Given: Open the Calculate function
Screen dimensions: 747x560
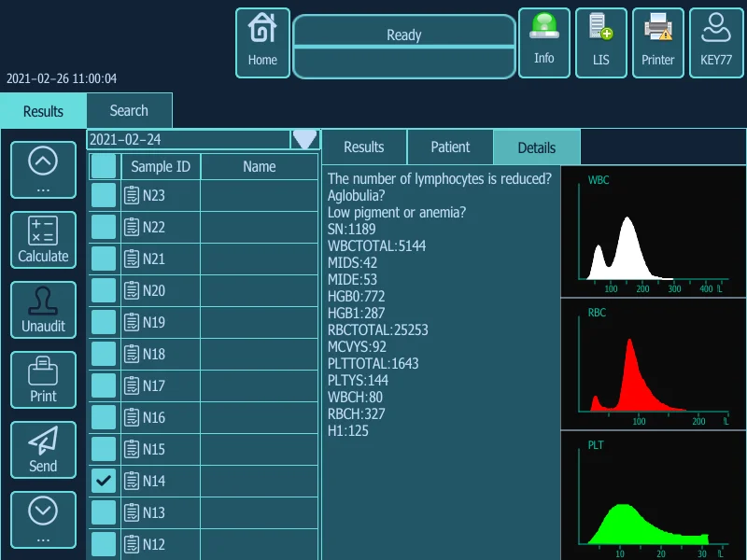Looking at the screenshot, I should coord(43,240).
